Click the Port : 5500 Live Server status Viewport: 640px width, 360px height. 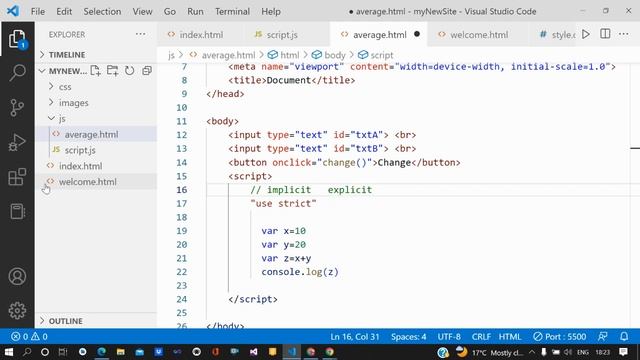[560, 337]
